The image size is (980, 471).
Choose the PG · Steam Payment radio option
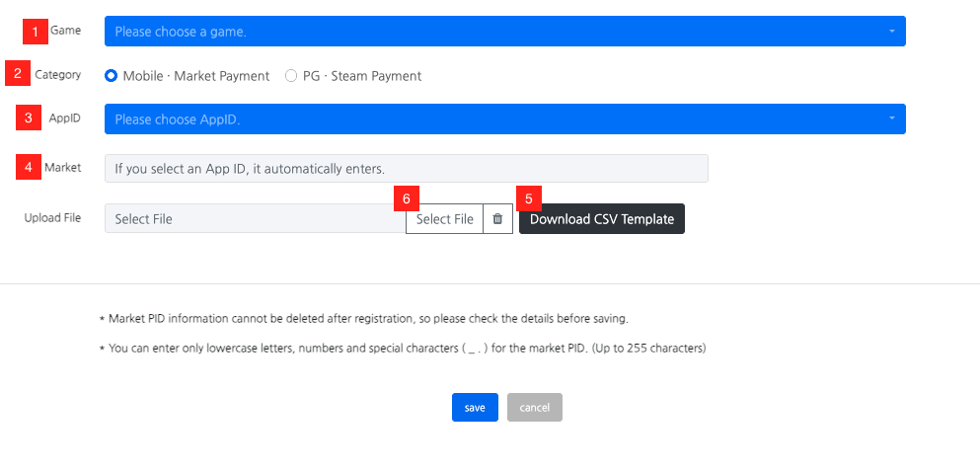click(x=291, y=76)
